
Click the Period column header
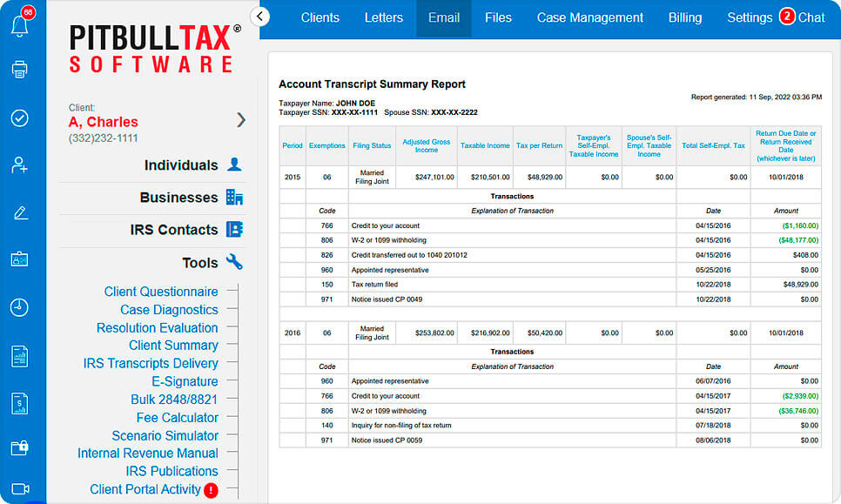(x=293, y=146)
